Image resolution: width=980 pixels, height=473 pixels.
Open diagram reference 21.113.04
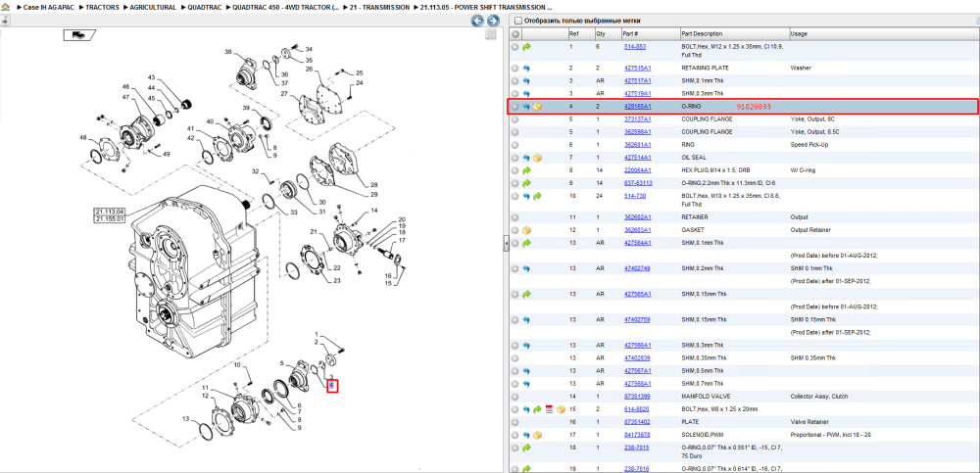click(x=110, y=212)
